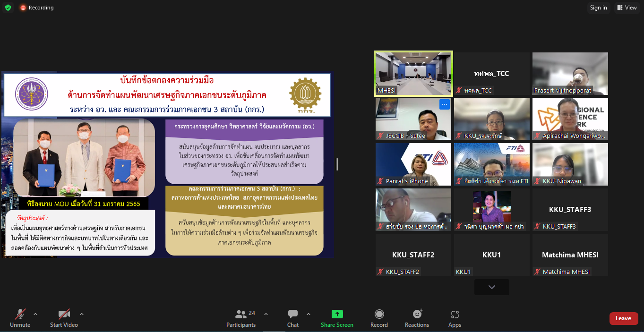Open the View layout menu
This screenshot has height=332, width=644.
coord(627,8)
